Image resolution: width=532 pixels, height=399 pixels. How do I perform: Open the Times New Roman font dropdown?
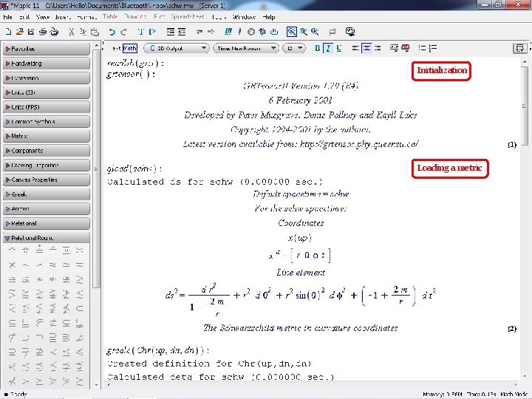click(246, 48)
